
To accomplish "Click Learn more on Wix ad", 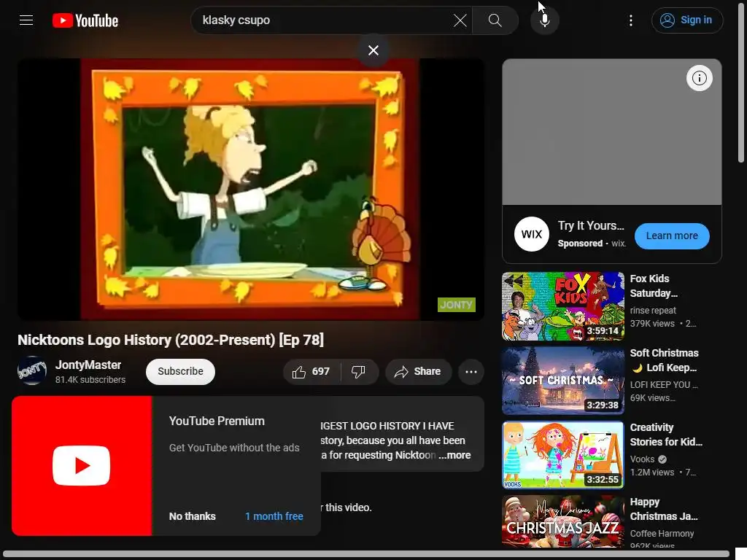I will click(672, 236).
